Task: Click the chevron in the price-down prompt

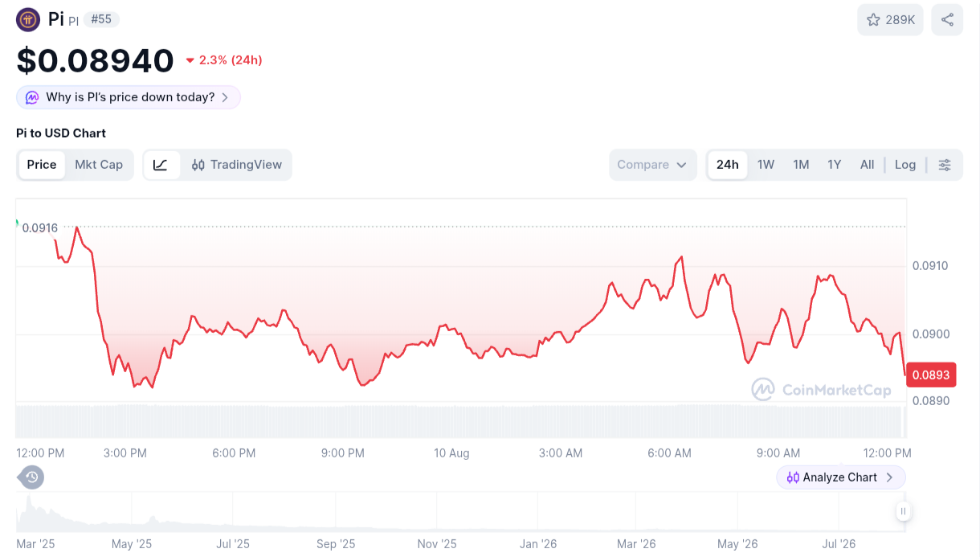Action: 225,97
